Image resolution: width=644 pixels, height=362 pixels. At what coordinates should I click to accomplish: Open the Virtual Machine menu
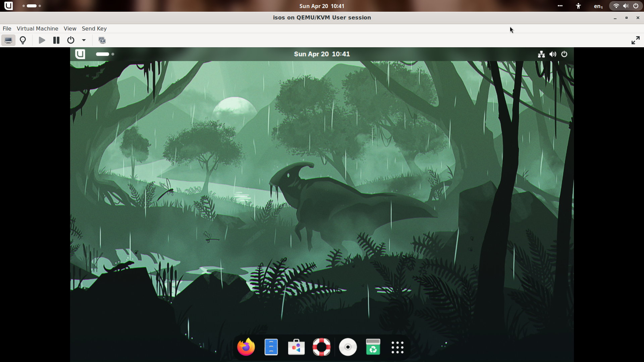[x=37, y=28]
